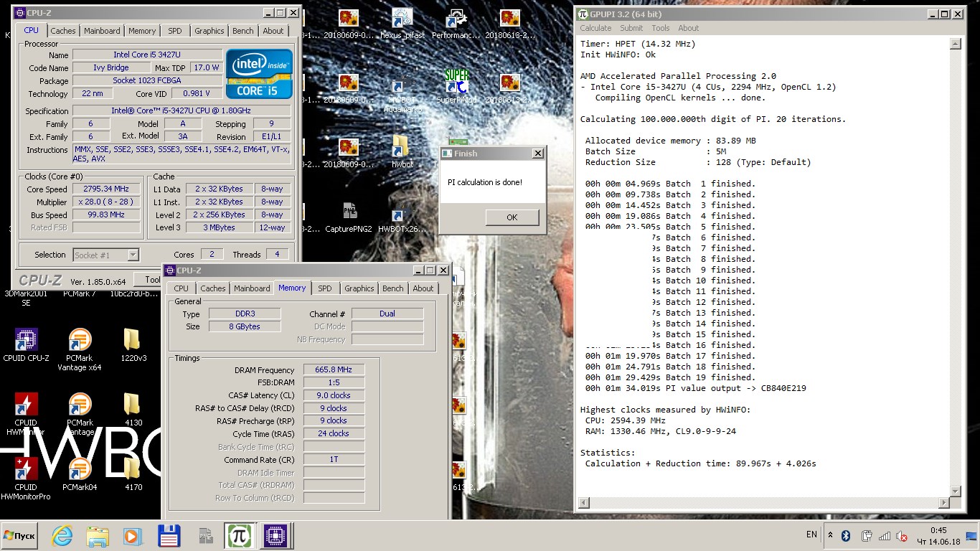980x551 pixels.
Task: Select the 4130 folder on desktop
Action: click(133, 409)
